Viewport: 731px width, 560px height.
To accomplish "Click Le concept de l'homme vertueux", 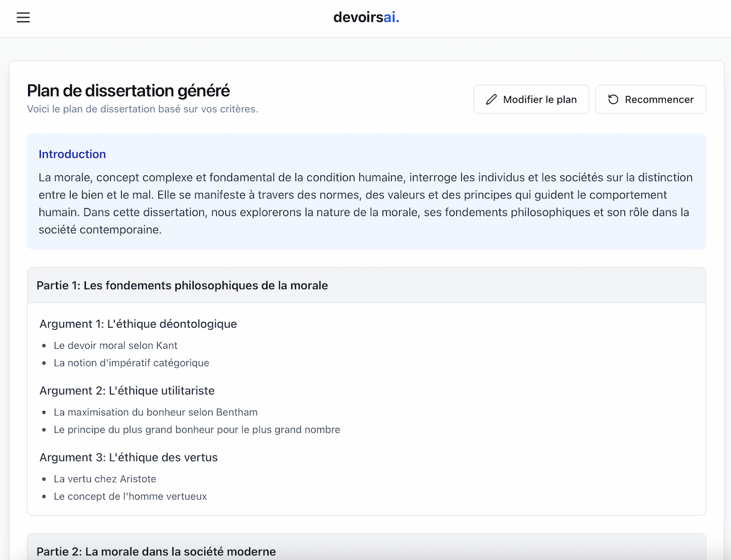I will click(x=130, y=497).
